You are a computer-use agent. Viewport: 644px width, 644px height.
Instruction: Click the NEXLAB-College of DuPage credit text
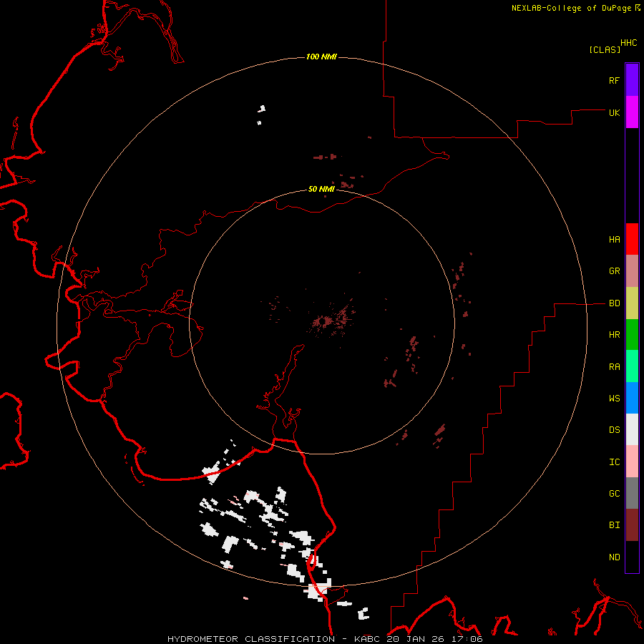[x=571, y=8]
